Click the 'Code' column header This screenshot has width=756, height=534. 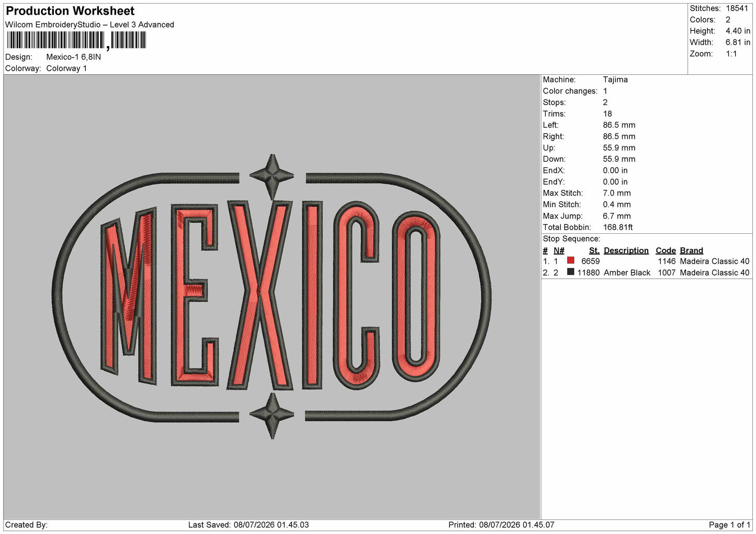point(665,251)
